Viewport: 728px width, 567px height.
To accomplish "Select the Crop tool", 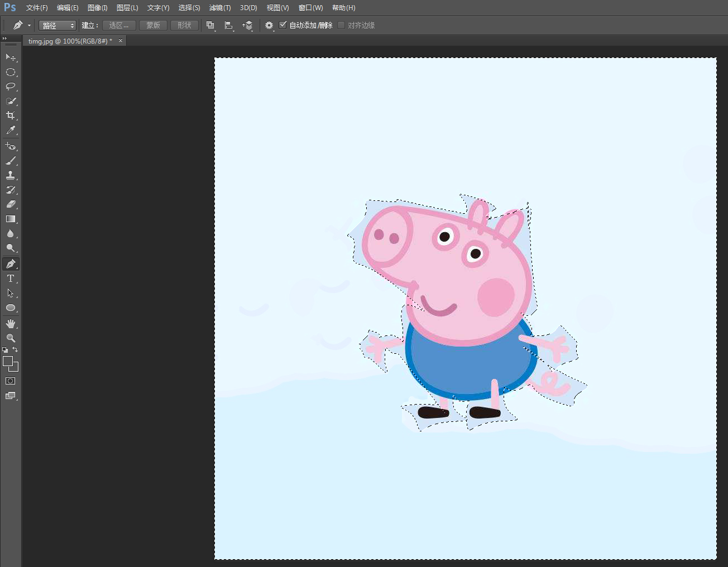I will [x=11, y=116].
